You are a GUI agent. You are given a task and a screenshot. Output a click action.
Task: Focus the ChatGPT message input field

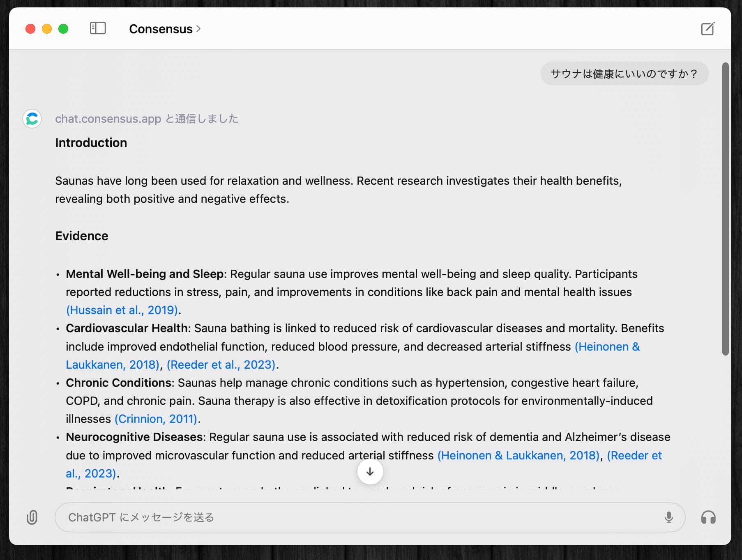[x=357, y=517]
